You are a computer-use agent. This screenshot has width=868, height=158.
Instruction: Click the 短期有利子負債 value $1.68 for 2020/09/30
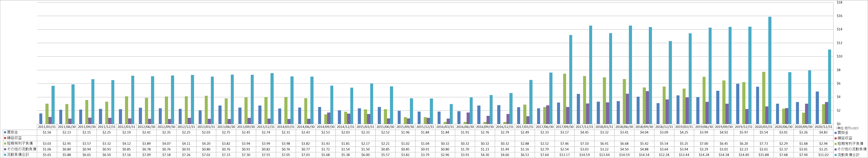pos(804,144)
